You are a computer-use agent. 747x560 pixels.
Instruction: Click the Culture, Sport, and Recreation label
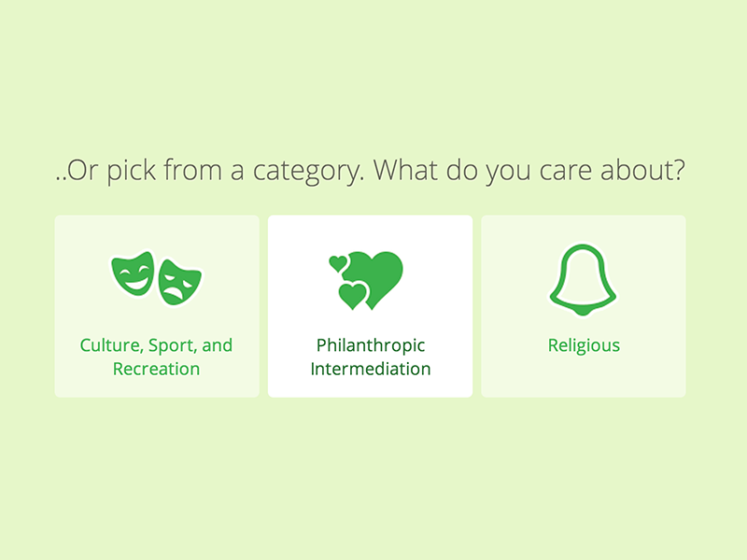157,357
